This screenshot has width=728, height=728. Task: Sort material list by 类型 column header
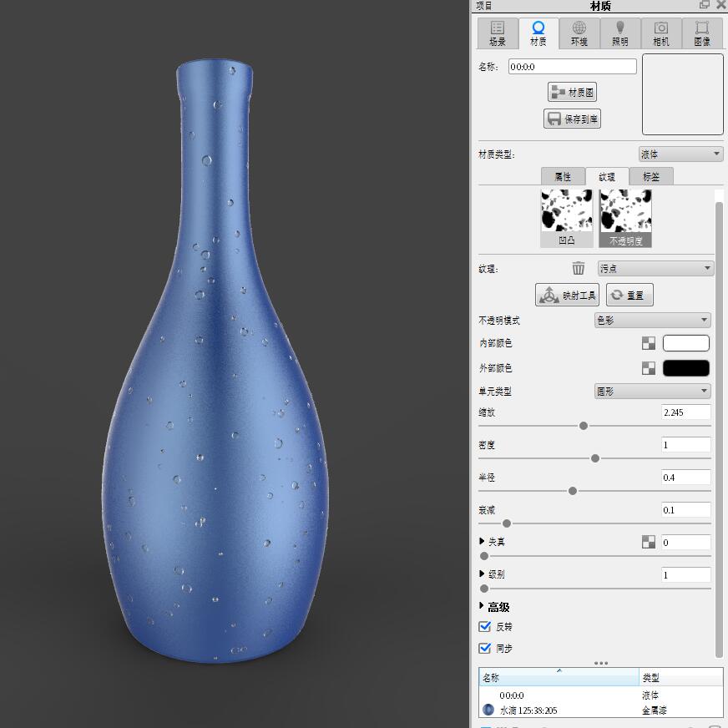[x=680, y=677]
